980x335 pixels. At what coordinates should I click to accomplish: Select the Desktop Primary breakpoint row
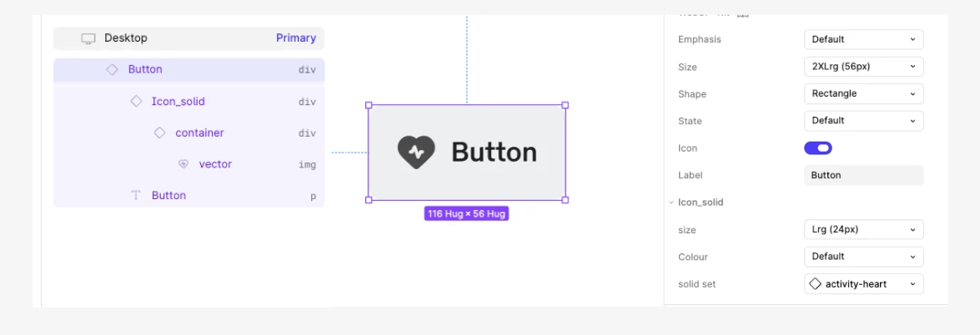(188, 38)
